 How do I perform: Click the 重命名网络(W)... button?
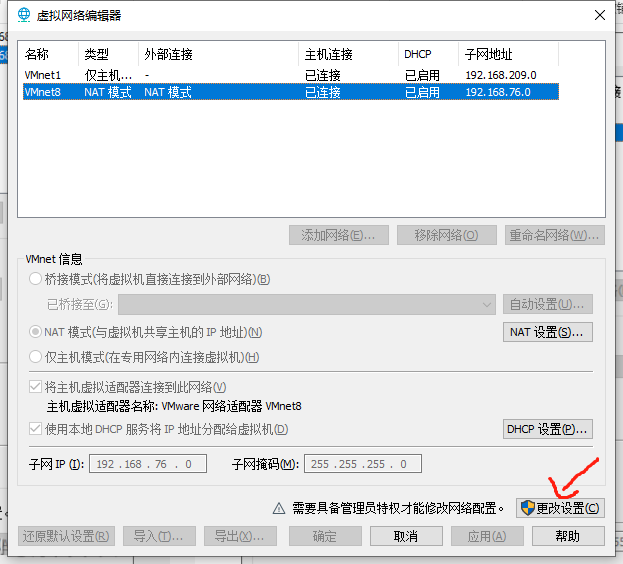coord(555,235)
